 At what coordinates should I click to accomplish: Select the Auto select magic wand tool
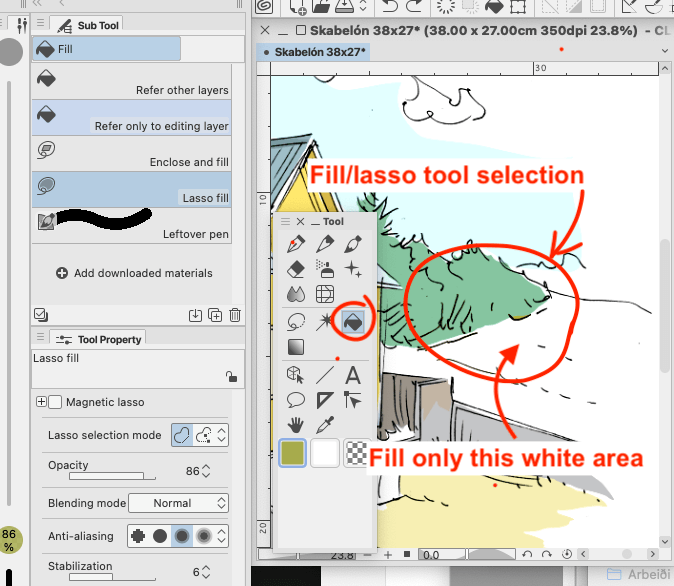click(325, 322)
